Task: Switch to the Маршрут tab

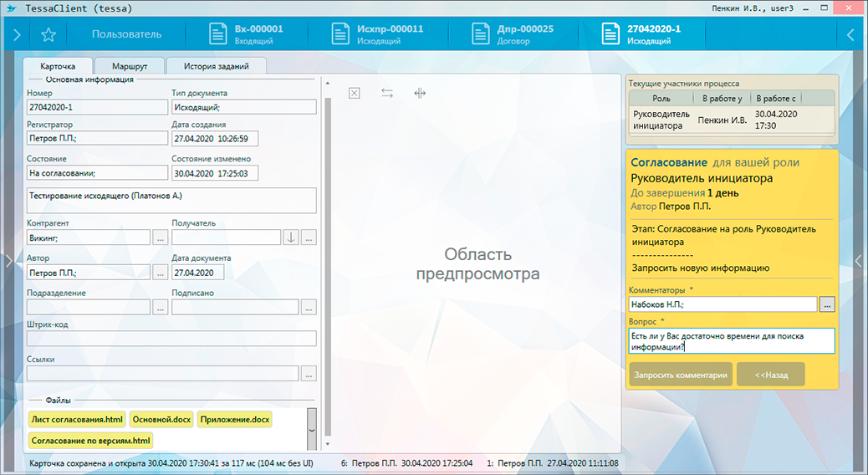Action: click(x=130, y=66)
